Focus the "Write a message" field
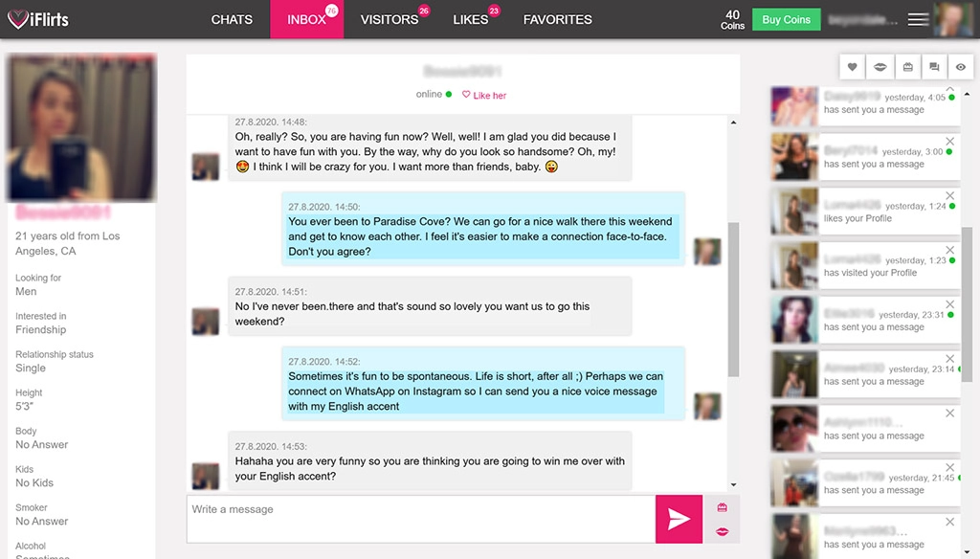This screenshot has height=559, width=980. click(x=421, y=519)
